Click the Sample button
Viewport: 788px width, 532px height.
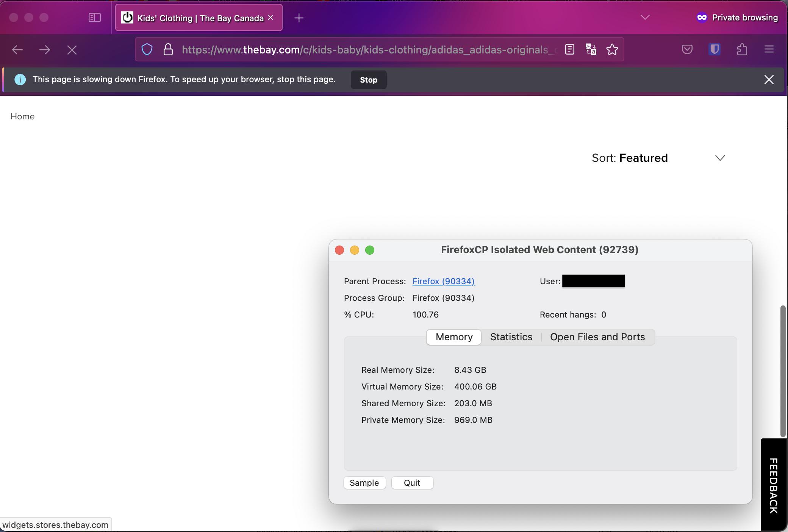pos(364,483)
